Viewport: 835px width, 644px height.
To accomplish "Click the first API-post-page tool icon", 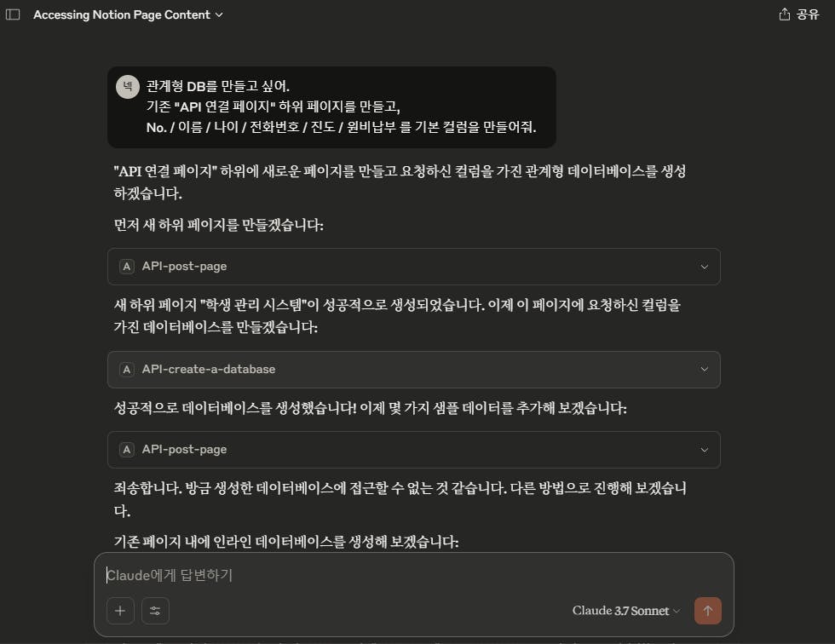I will point(127,266).
